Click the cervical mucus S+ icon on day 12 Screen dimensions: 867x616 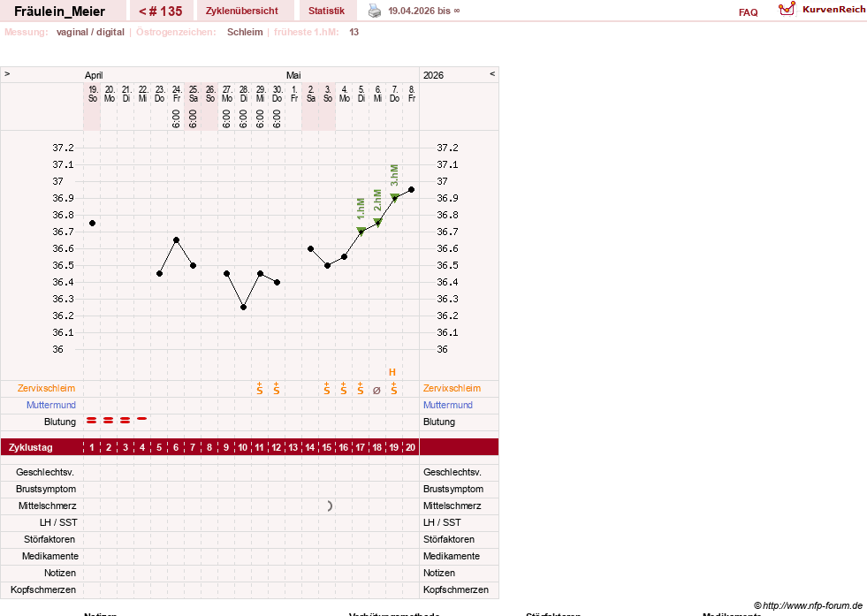click(x=277, y=388)
